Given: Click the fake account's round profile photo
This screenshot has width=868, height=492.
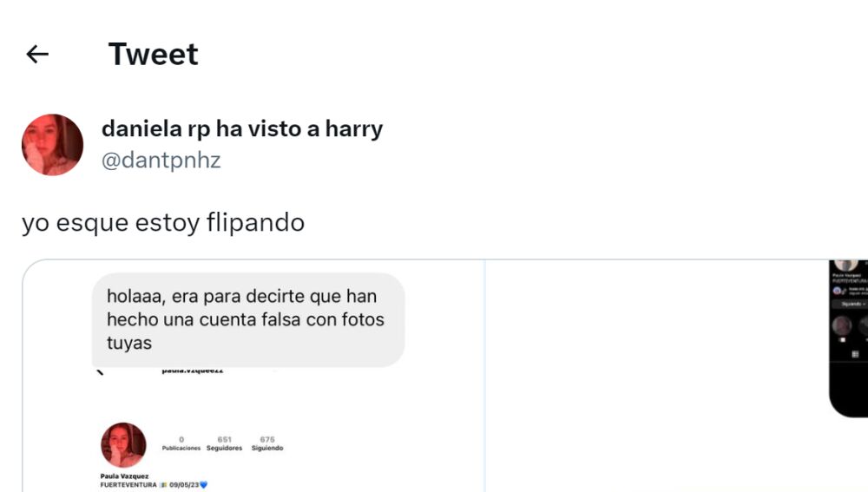Looking at the screenshot, I should (x=123, y=444).
